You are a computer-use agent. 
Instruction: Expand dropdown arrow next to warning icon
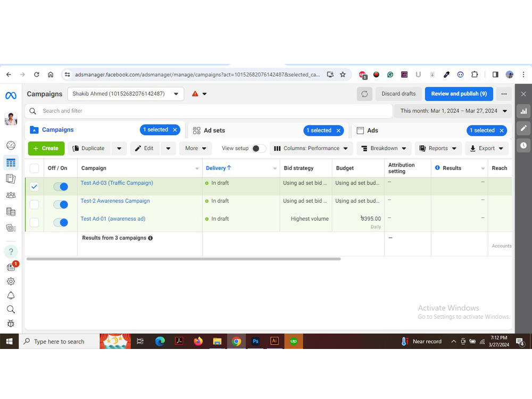[205, 94]
